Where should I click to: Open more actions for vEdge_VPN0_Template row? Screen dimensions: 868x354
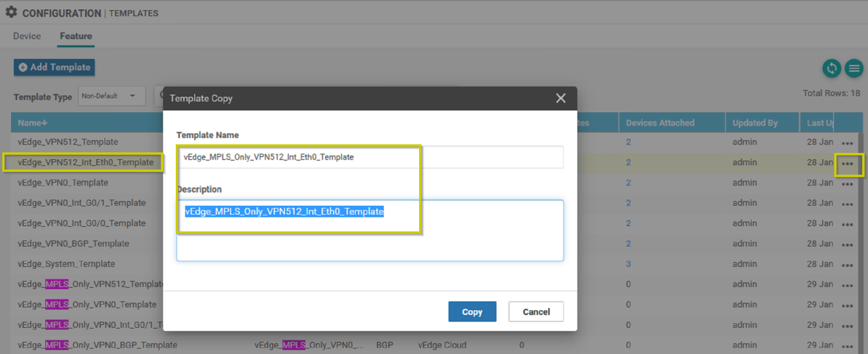click(x=848, y=184)
